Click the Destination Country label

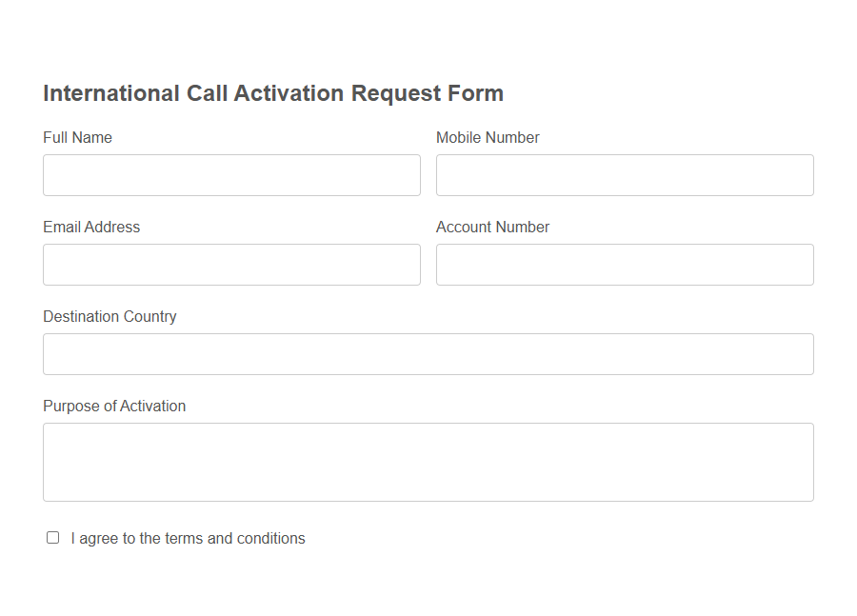109,316
